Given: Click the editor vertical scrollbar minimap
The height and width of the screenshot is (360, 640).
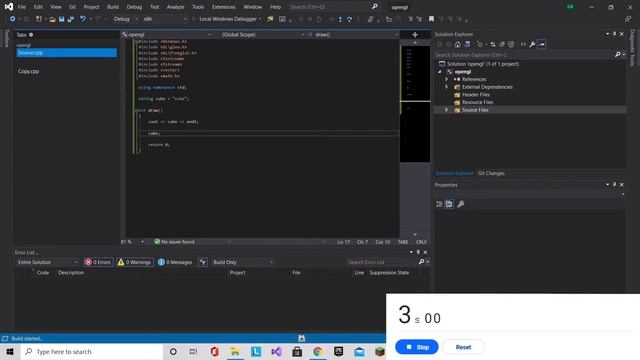Looking at the screenshot, I should [x=415, y=104].
